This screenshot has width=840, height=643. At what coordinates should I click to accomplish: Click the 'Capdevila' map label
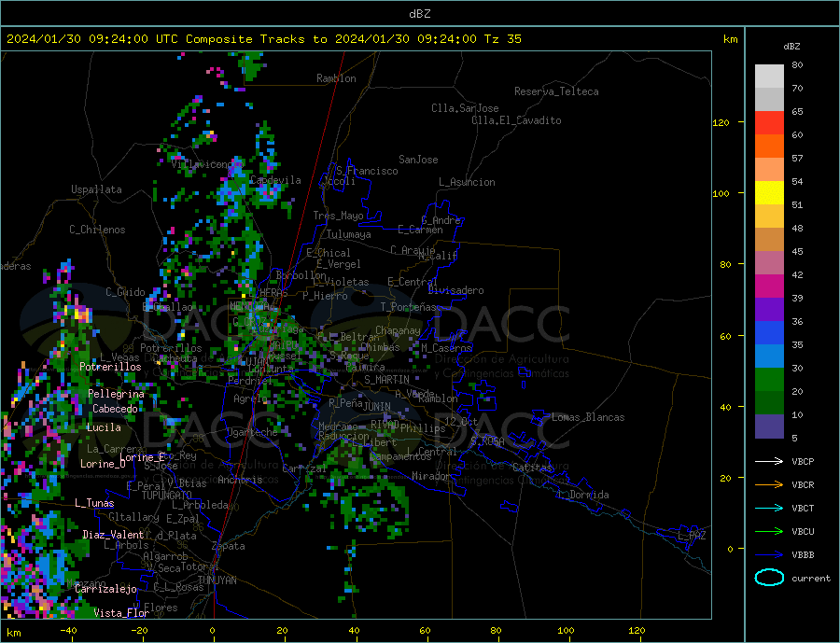tap(275, 180)
